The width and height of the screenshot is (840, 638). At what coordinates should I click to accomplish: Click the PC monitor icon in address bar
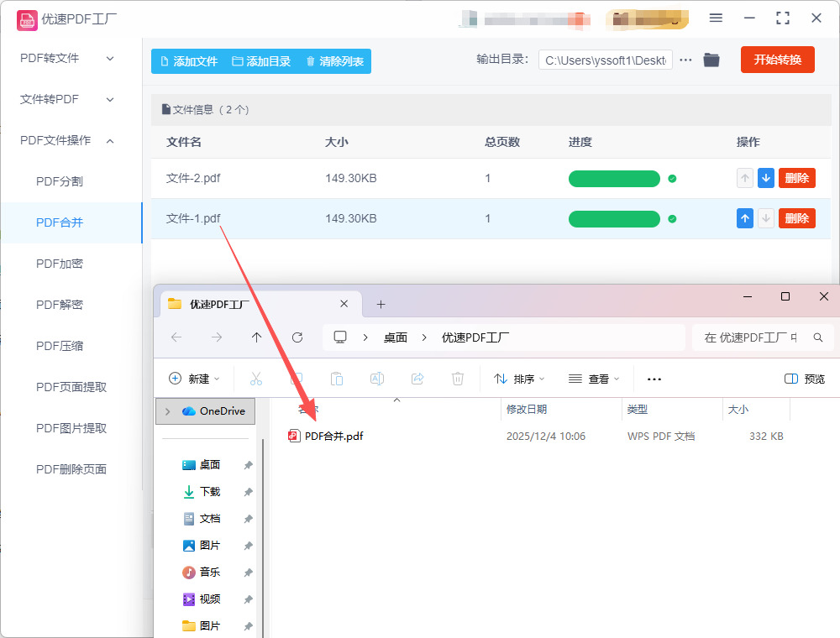[340, 337]
